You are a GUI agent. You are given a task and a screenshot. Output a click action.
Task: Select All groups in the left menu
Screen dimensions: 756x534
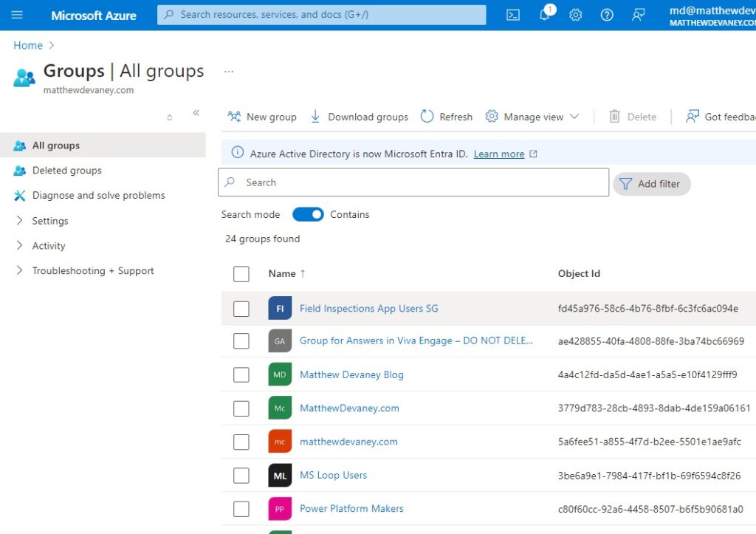(103, 146)
